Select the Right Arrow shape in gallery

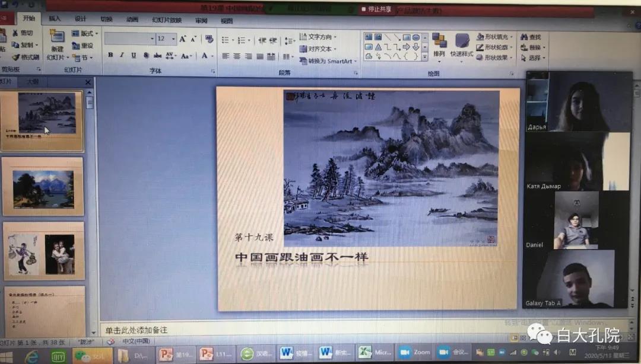tap(407, 47)
